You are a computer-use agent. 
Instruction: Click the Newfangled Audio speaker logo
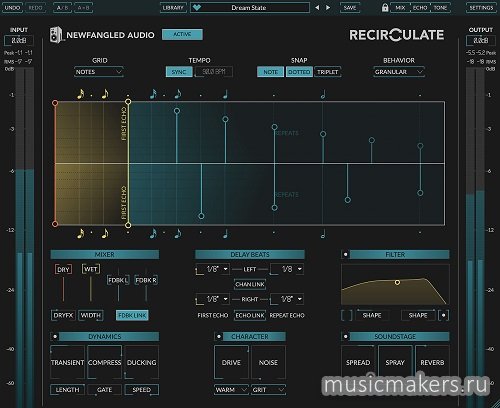56,35
